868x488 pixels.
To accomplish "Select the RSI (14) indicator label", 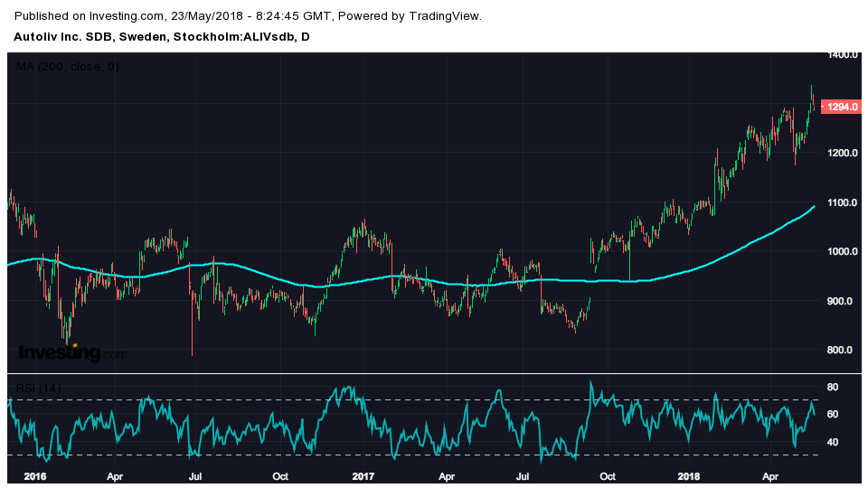I will click(x=38, y=389).
